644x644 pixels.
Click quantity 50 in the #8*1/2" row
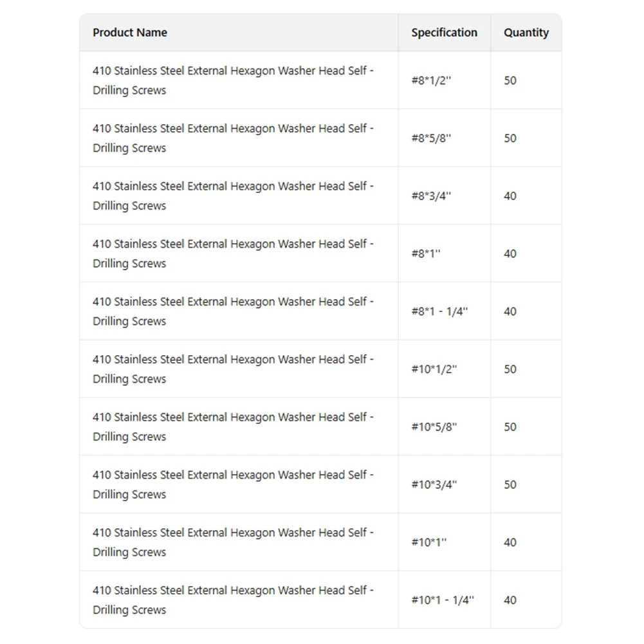coord(510,80)
